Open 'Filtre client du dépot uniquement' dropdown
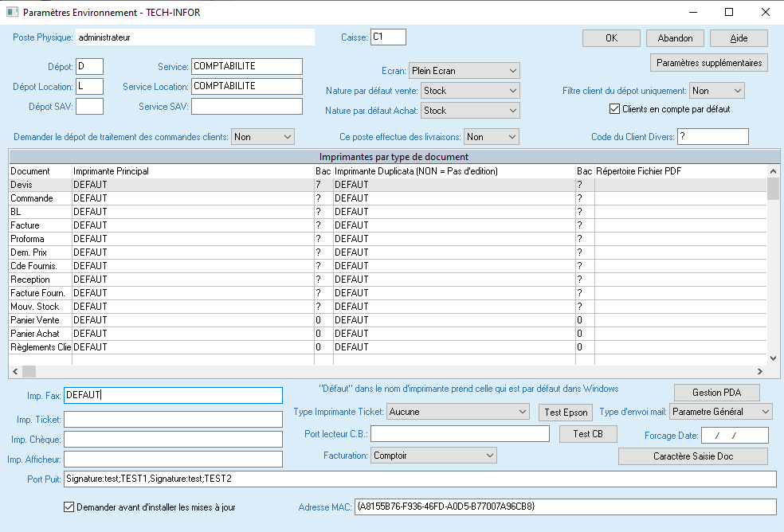This screenshot has width=784, height=532. click(x=717, y=91)
